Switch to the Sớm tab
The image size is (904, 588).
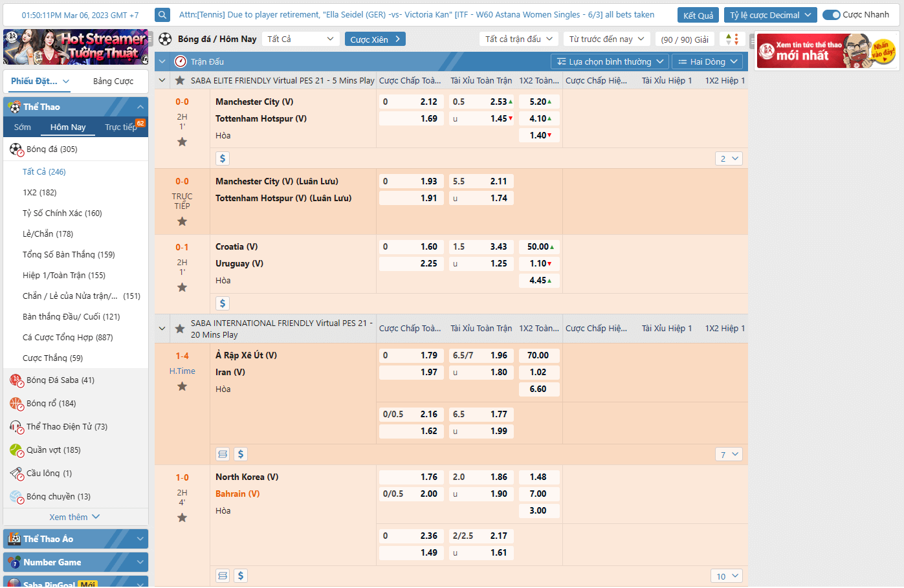tap(23, 127)
